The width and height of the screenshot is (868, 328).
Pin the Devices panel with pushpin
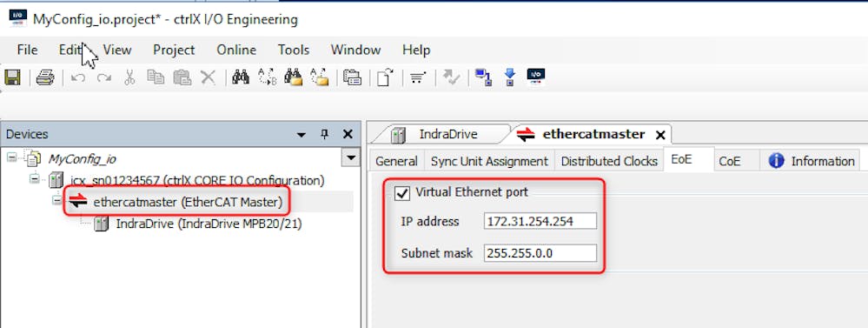(x=324, y=134)
